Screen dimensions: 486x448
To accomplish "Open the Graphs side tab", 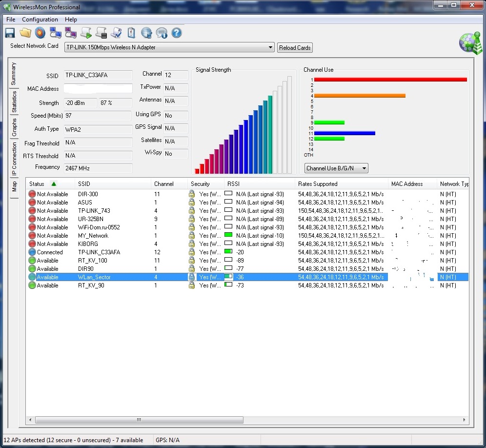I will pyautogui.click(x=14, y=126).
